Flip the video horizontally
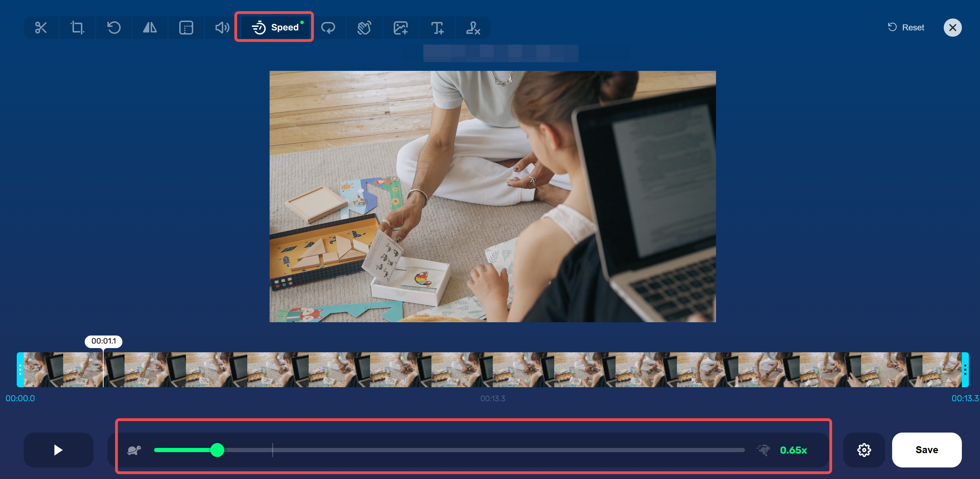 point(150,28)
